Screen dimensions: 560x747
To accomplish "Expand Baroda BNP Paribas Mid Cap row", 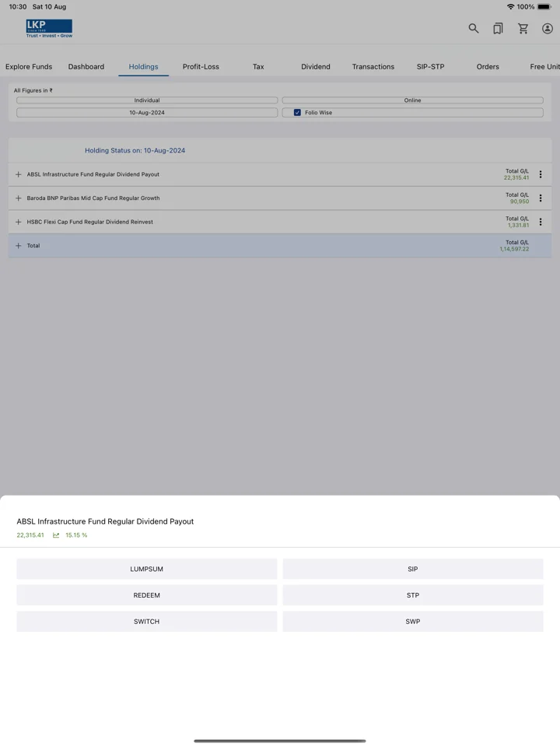I will click(x=18, y=198).
